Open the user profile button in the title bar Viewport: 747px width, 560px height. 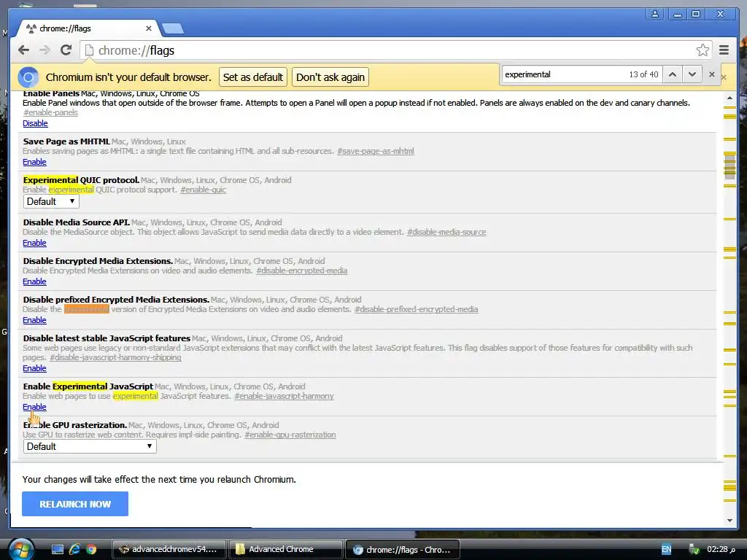point(655,15)
